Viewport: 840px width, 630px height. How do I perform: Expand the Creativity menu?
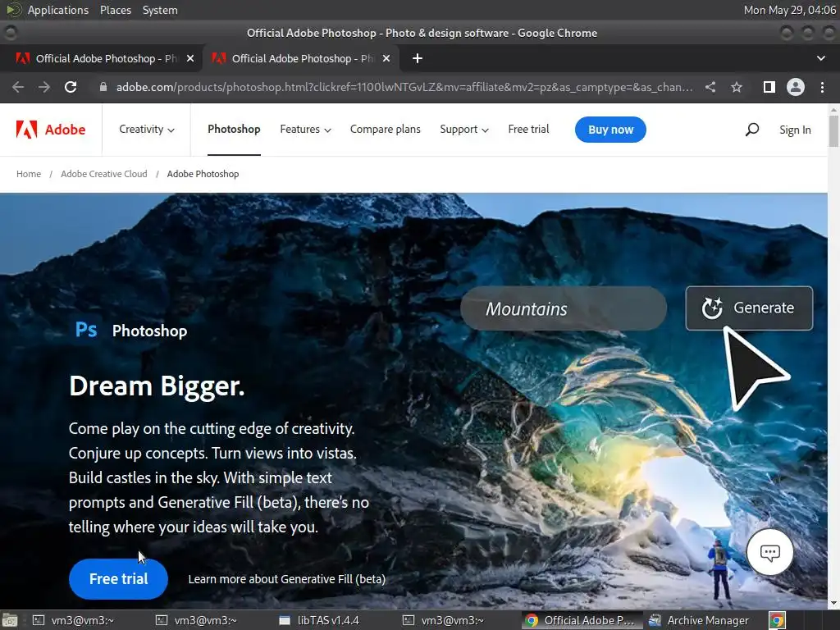(x=147, y=129)
